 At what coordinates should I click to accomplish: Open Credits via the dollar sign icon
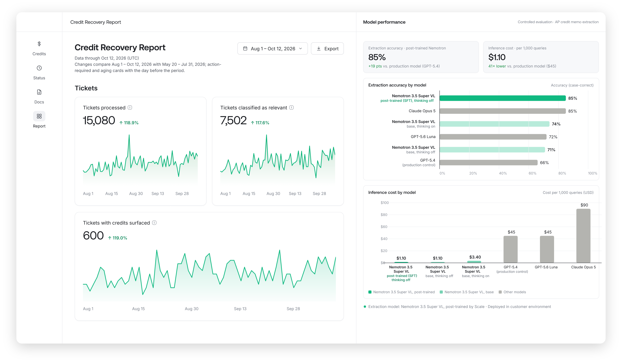39,44
